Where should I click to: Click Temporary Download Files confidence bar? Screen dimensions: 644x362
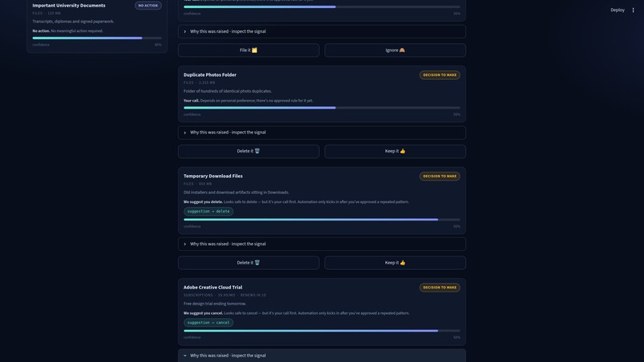(x=321, y=220)
